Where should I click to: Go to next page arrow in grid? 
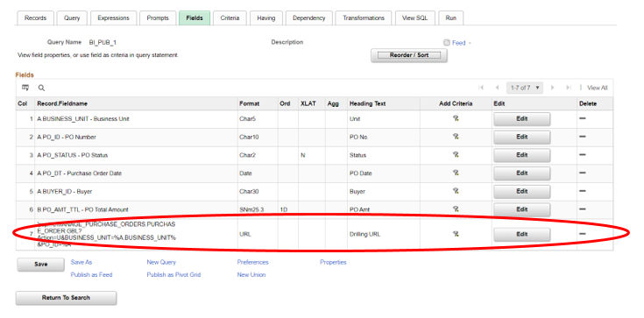553,88
